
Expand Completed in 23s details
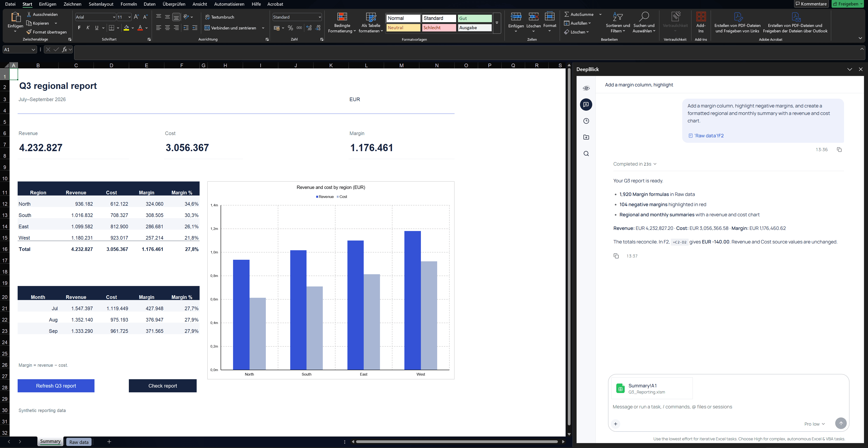[635, 164]
